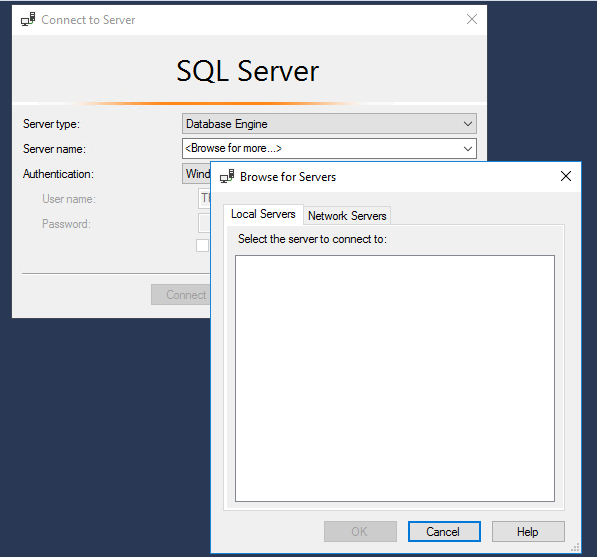
Task: Close the Connect to Server window
Action: click(472, 19)
